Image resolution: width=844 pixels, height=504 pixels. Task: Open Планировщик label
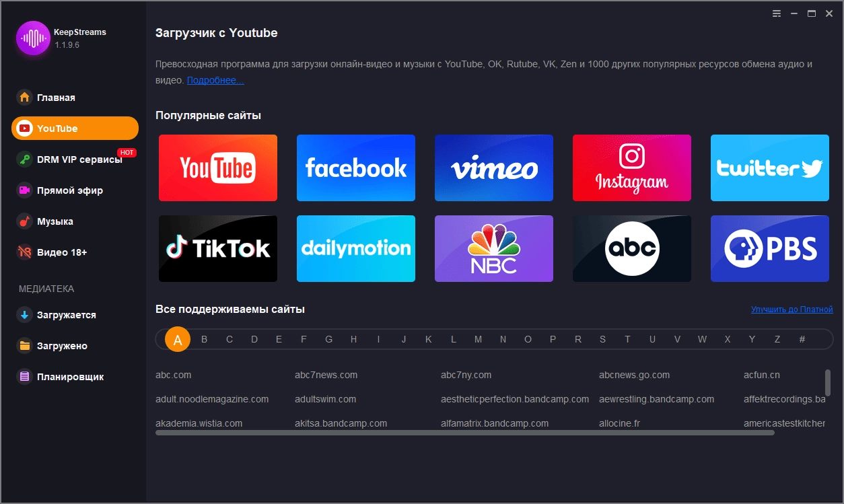(x=71, y=377)
